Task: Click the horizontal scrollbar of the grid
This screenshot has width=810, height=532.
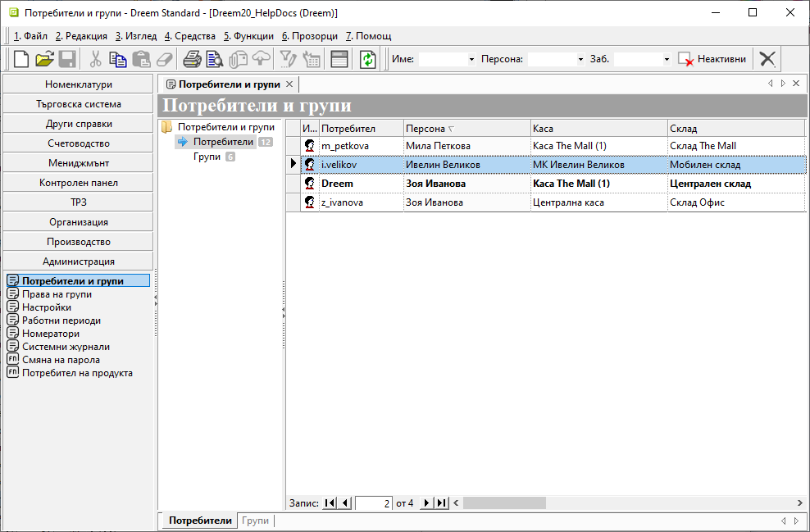Action: pos(623,503)
